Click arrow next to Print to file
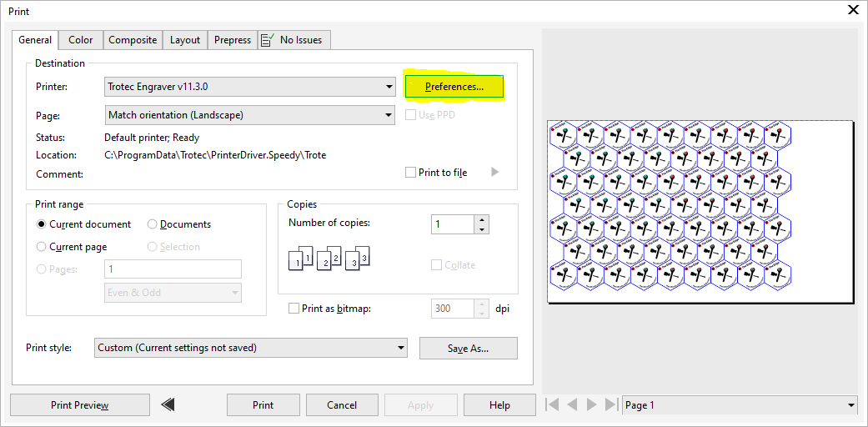The image size is (868, 427). [x=494, y=173]
